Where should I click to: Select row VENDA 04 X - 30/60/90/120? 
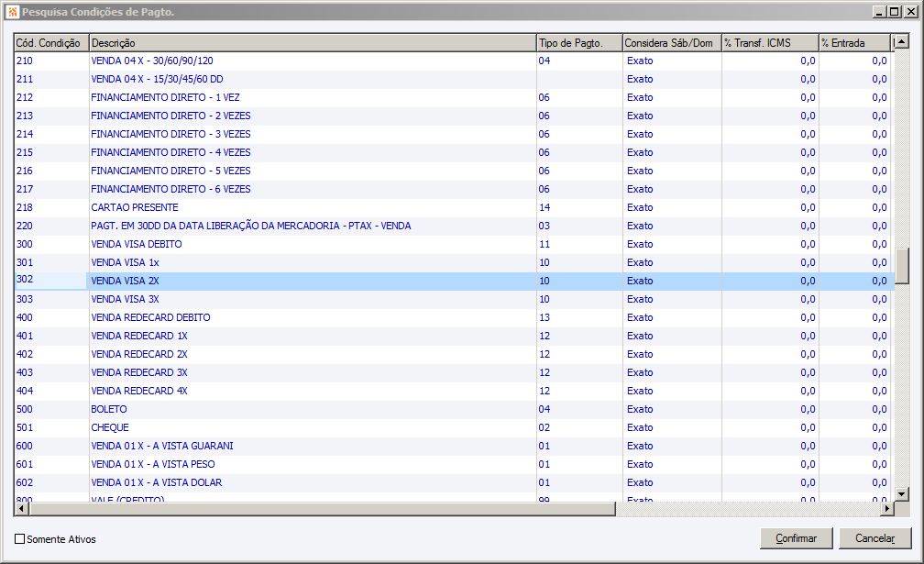[455, 61]
